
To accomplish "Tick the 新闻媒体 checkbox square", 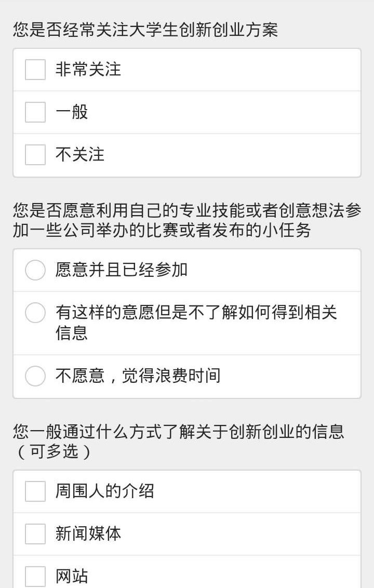I will [x=35, y=534].
